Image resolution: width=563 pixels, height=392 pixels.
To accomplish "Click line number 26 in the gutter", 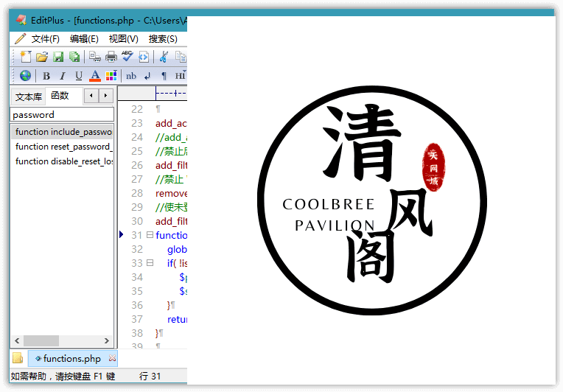I will pos(137,165).
